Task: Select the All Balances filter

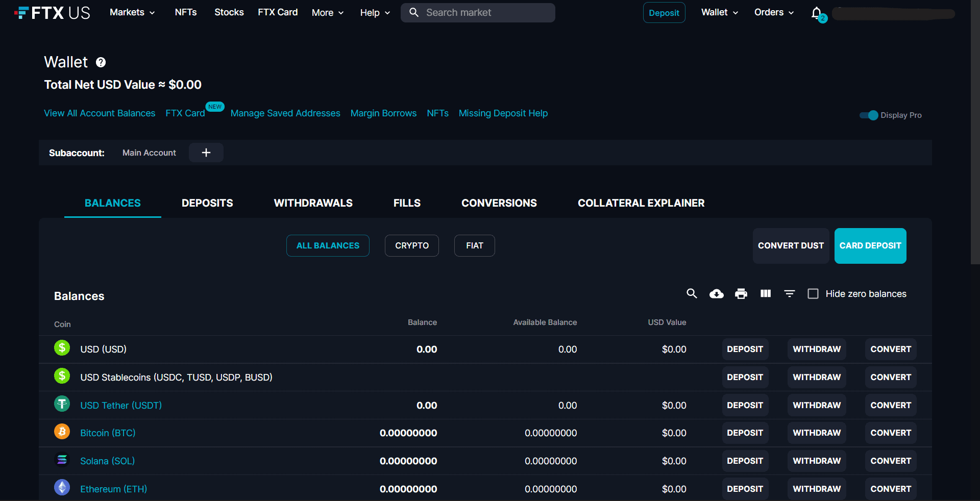Action: (328, 245)
